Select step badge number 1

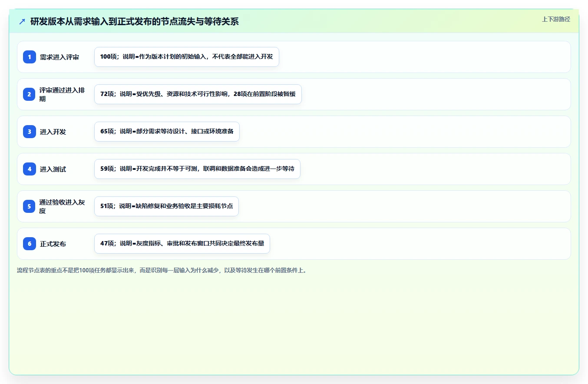coord(30,57)
